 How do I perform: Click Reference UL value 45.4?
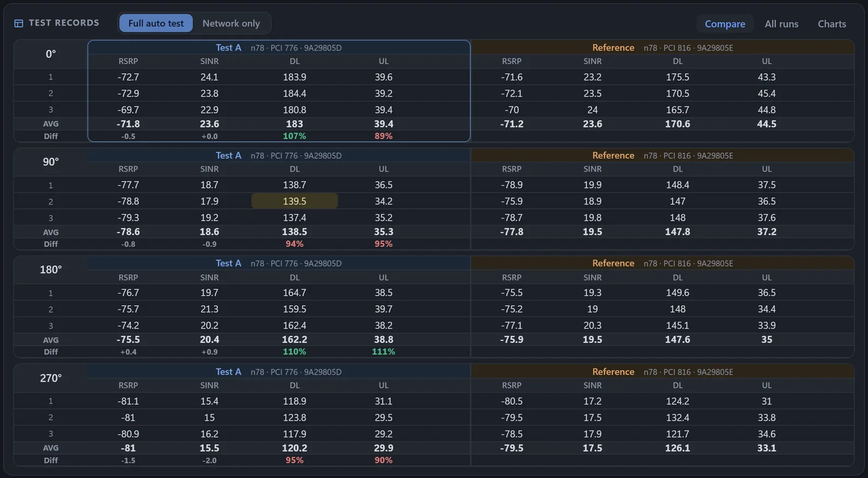767,93
